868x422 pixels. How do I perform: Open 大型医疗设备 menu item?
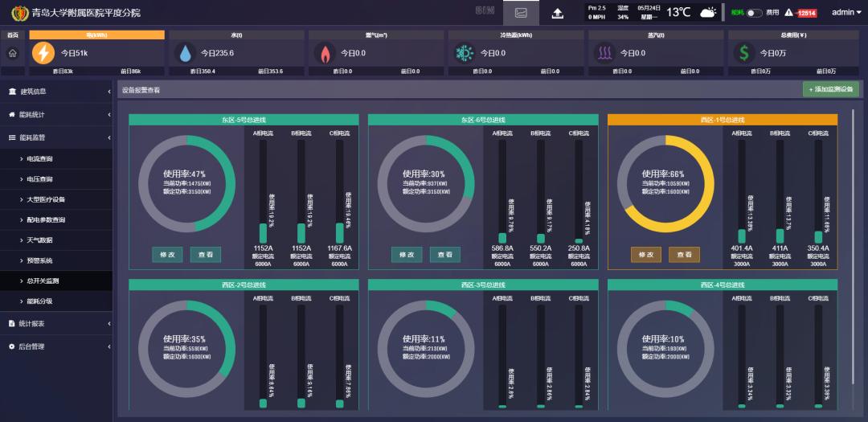coord(46,199)
